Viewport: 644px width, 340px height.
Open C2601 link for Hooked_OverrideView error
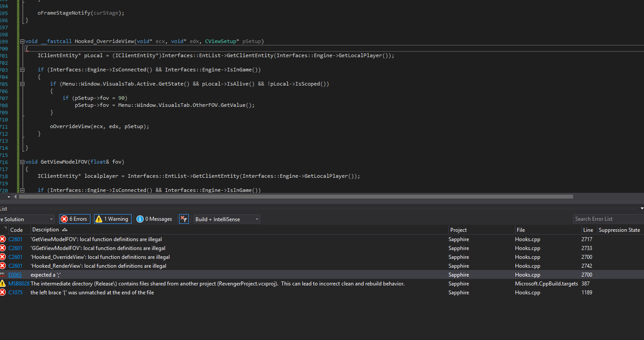15,257
